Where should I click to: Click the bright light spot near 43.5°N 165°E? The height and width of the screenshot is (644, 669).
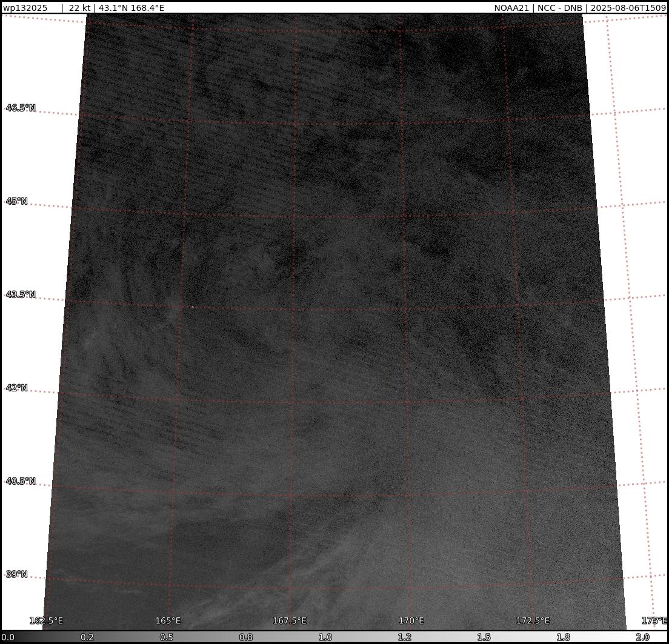click(193, 307)
